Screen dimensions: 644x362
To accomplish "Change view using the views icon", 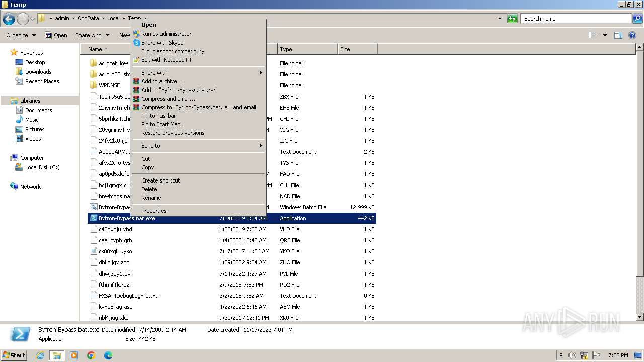I will coord(593,35).
